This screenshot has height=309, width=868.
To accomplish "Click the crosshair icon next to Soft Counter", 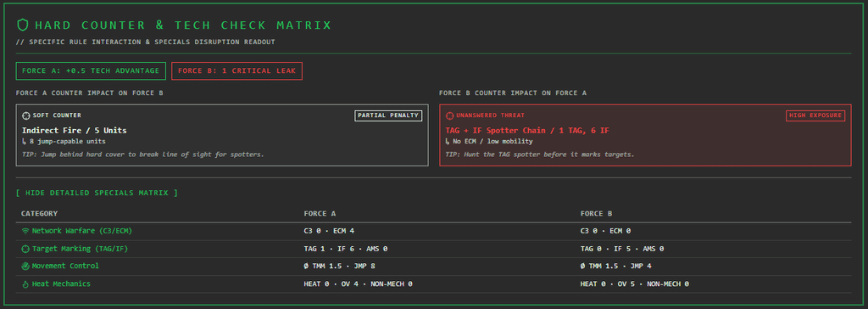I will 25,115.
